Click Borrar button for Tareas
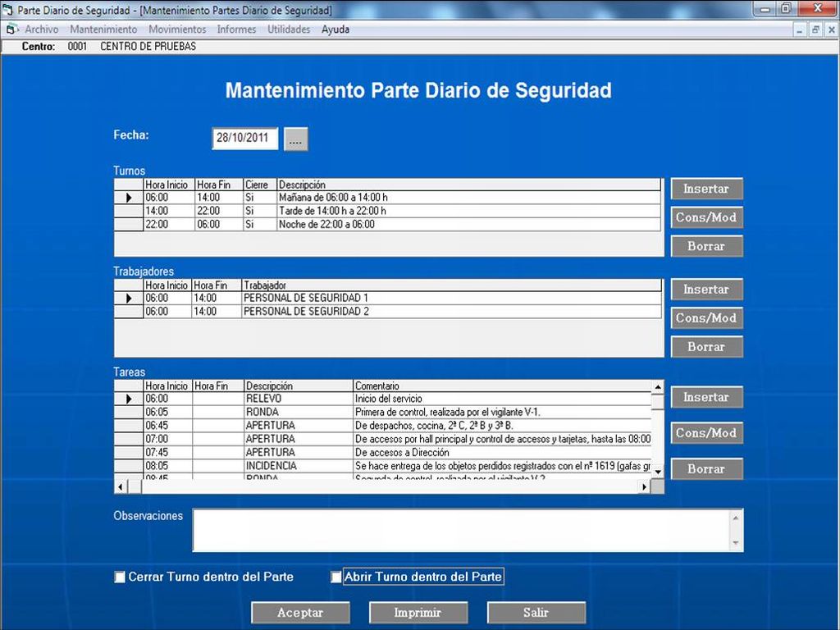Viewport: 840px width, 630px height. click(706, 469)
